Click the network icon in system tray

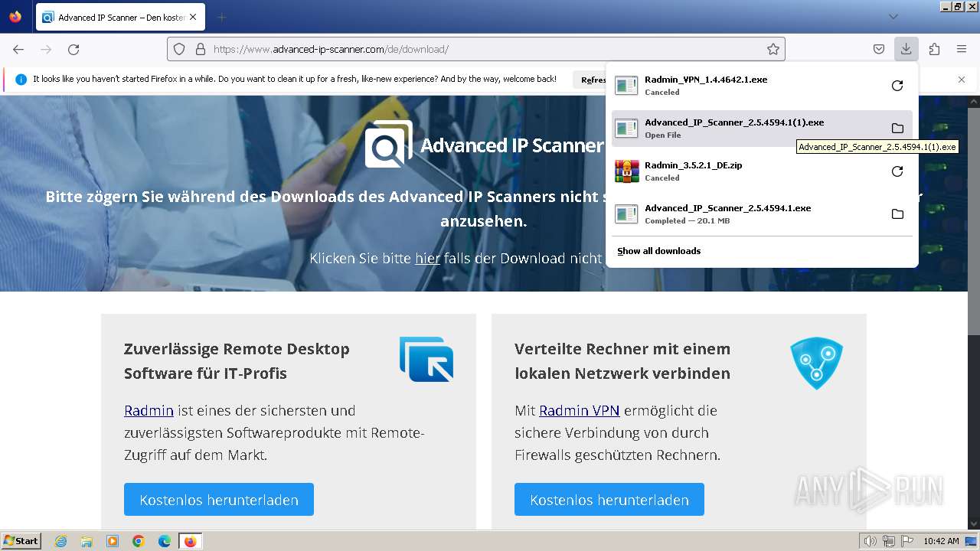tap(889, 541)
